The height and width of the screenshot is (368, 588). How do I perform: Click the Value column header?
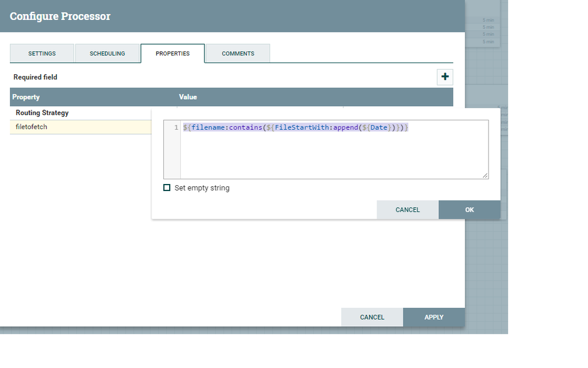point(188,97)
